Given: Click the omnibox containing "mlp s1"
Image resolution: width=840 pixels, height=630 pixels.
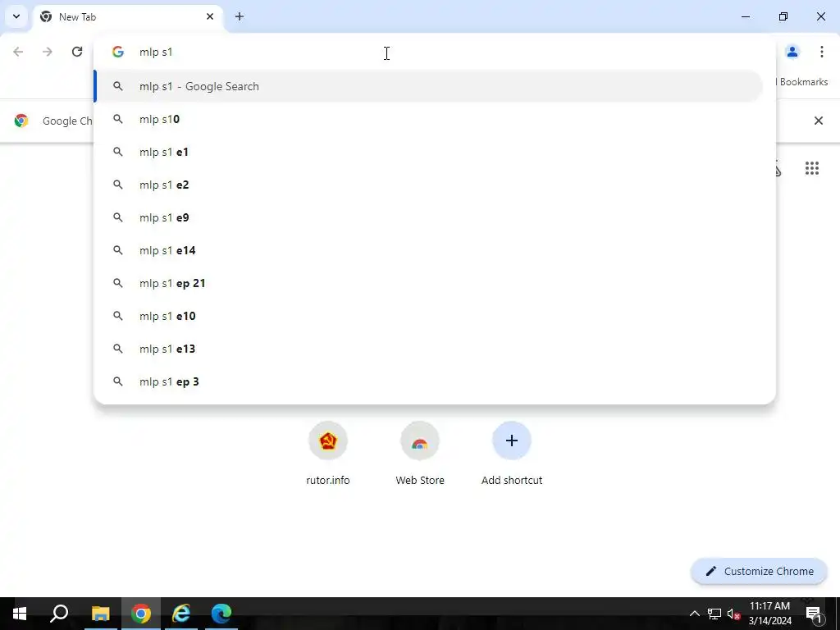Looking at the screenshot, I should point(435,52).
